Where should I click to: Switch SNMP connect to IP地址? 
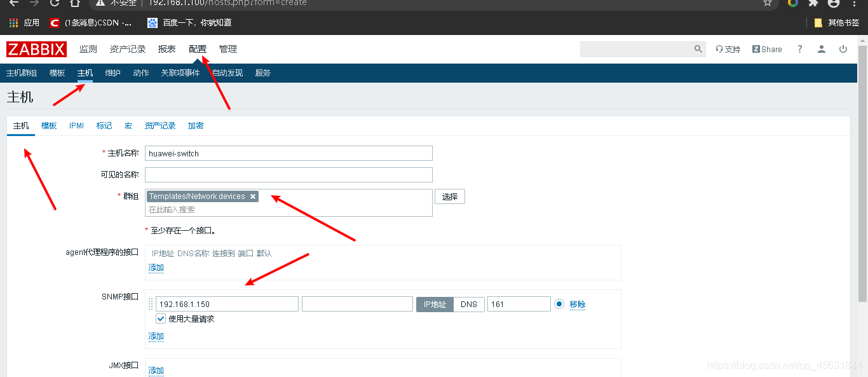coord(435,304)
